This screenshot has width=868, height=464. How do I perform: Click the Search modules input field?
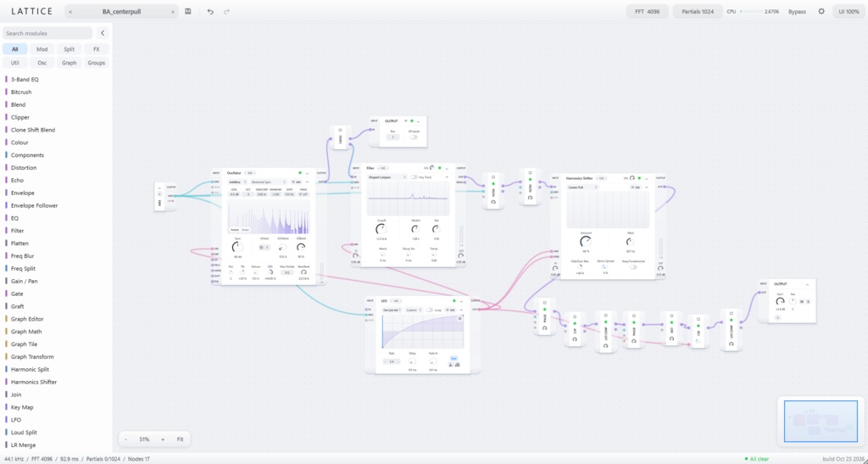47,33
